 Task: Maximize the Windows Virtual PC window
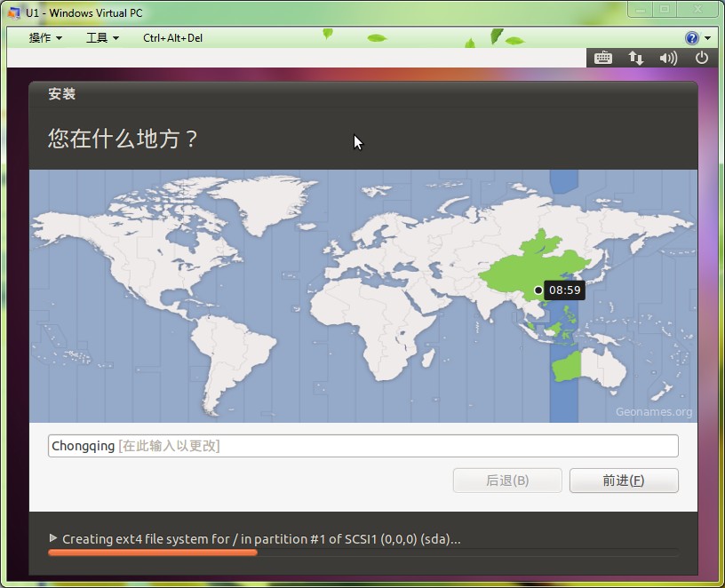pyautogui.click(x=665, y=9)
